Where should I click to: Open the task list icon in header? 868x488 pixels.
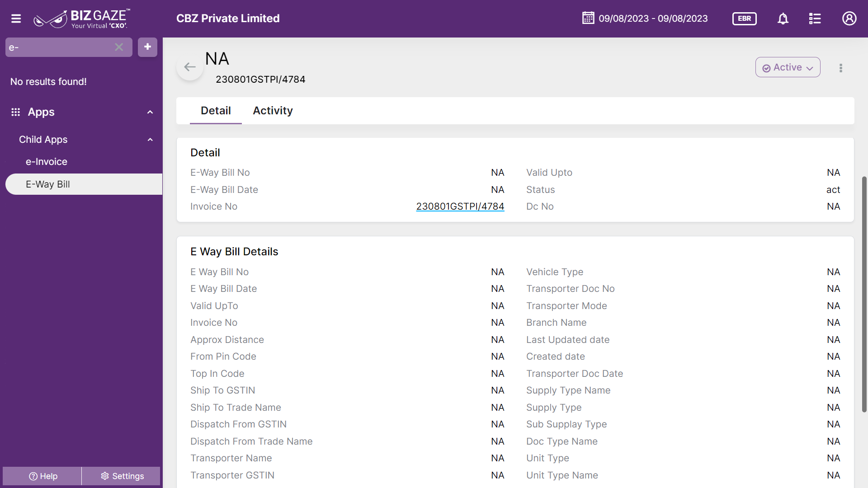pos(815,19)
